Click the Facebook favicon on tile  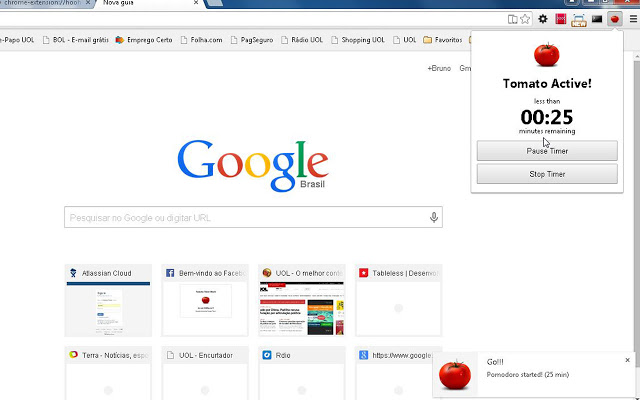click(170, 273)
